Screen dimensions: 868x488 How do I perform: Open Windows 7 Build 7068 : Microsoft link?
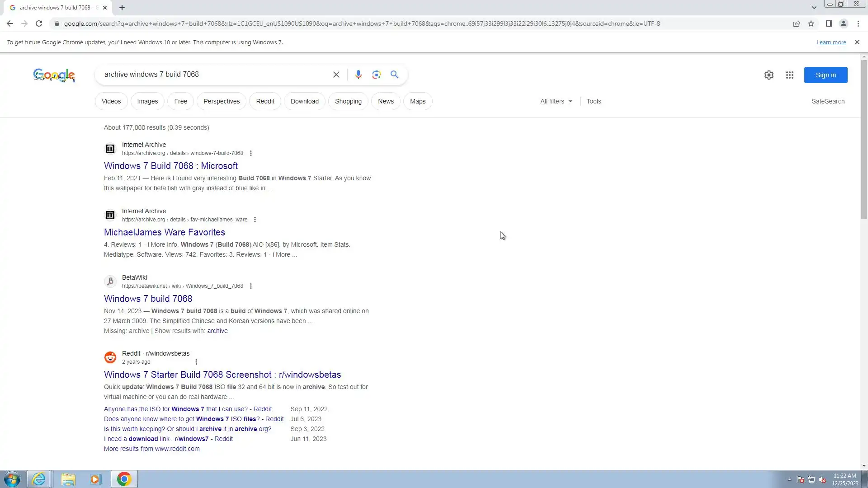click(x=171, y=166)
